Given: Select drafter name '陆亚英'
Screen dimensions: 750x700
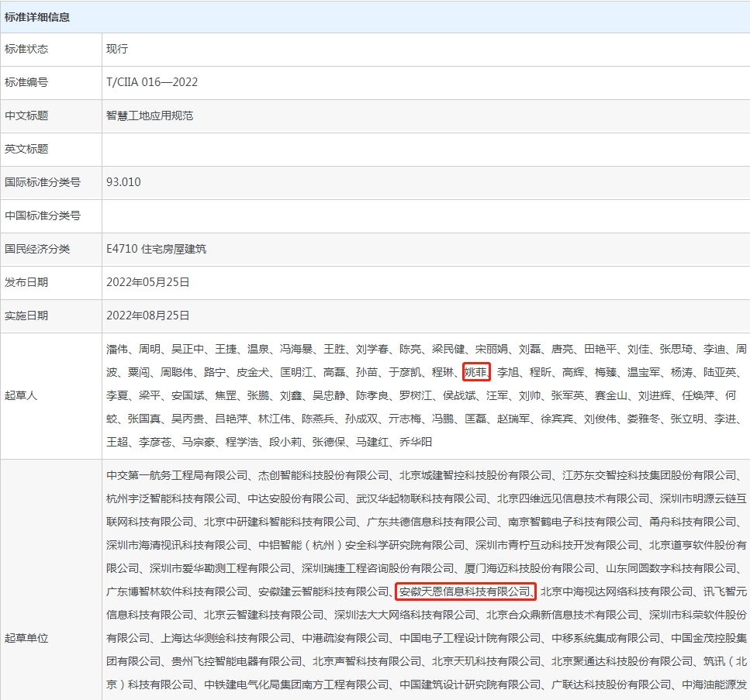Looking at the screenshot, I should 720,372.
